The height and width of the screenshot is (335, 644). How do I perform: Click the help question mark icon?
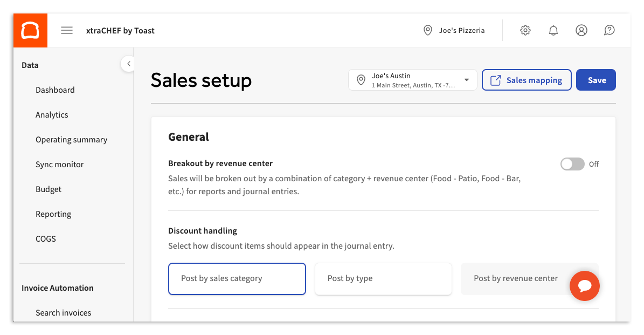coord(609,30)
